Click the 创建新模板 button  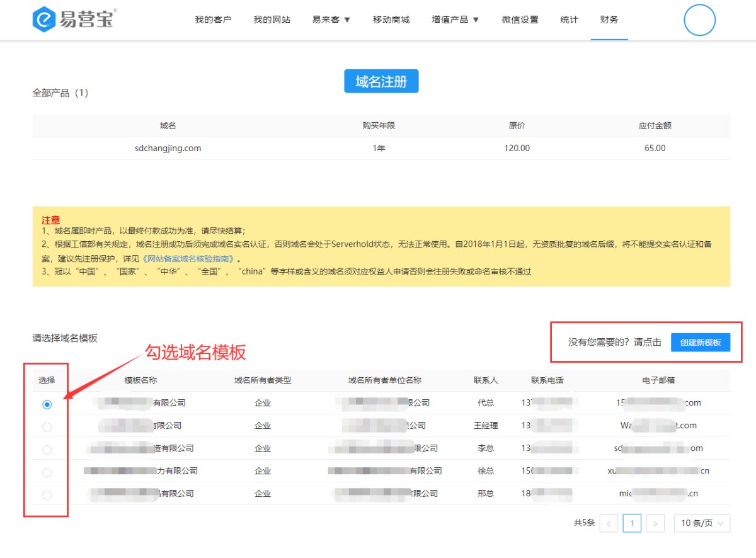(x=700, y=342)
